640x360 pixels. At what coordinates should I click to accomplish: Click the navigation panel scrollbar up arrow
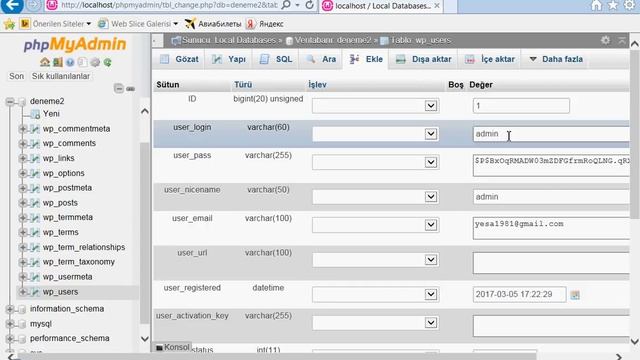(x=144, y=111)
